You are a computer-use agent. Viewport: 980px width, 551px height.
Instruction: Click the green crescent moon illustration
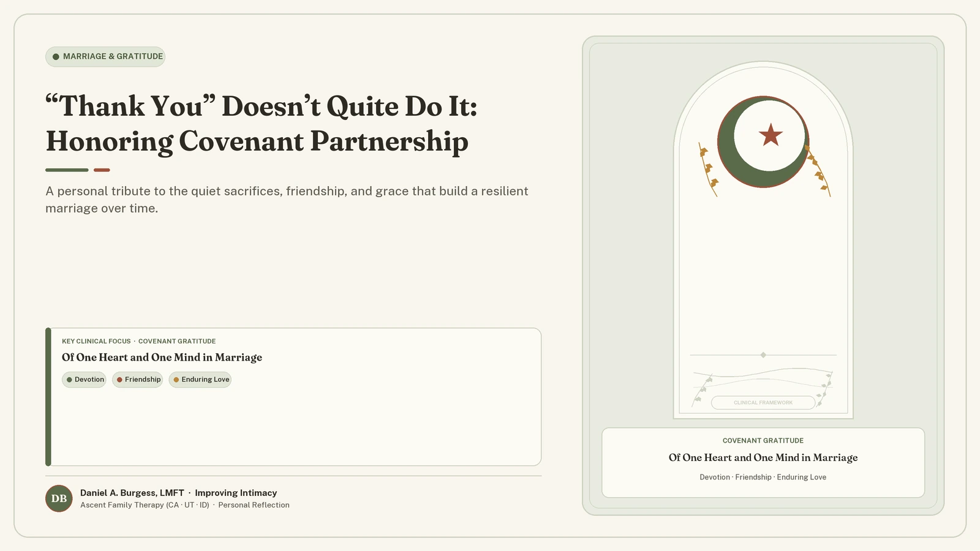pos(763,141)
